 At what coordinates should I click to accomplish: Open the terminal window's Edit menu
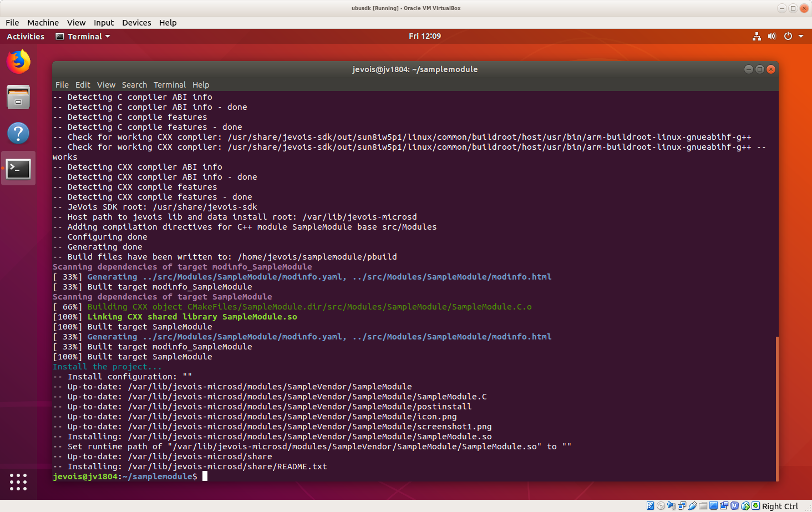click(x=83, y=85)
